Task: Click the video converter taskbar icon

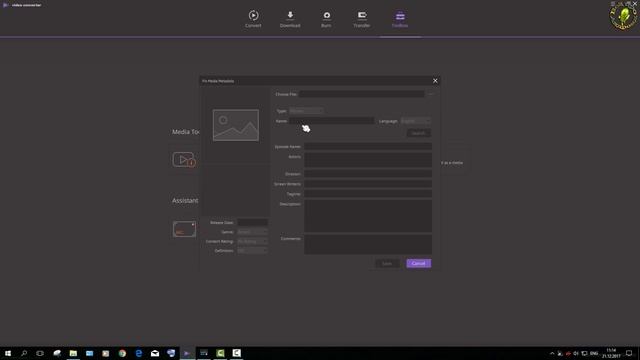Action: (187, 353)
